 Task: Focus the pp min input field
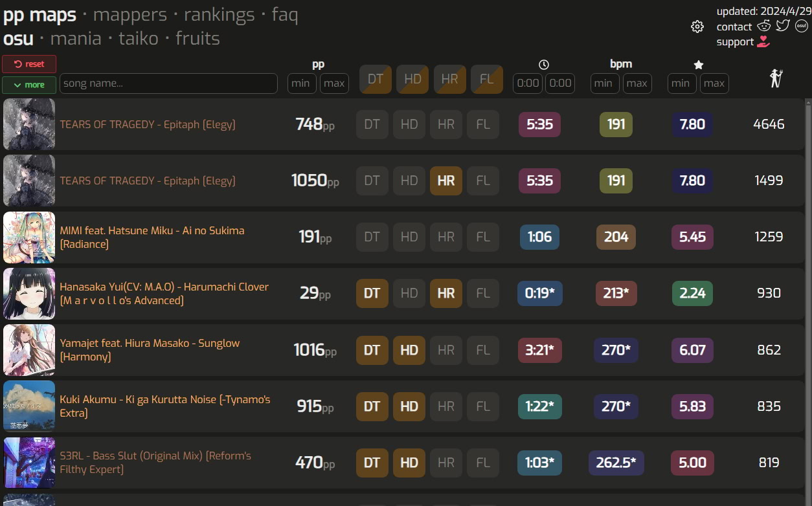[302, 83]
